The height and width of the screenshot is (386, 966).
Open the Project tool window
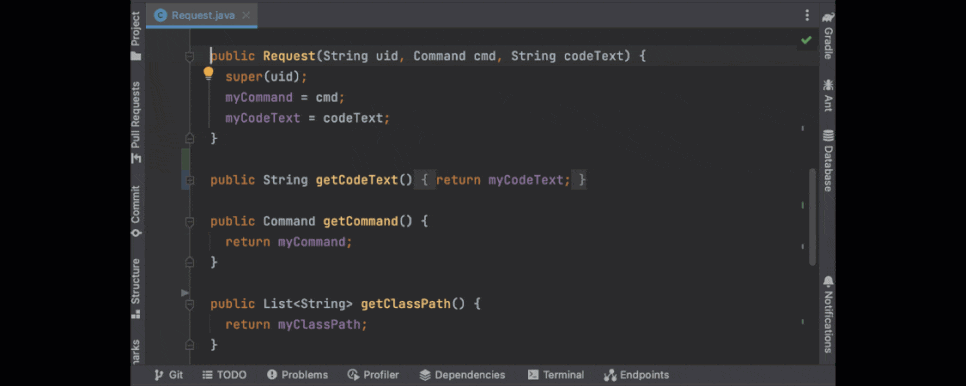coord(136,36)
